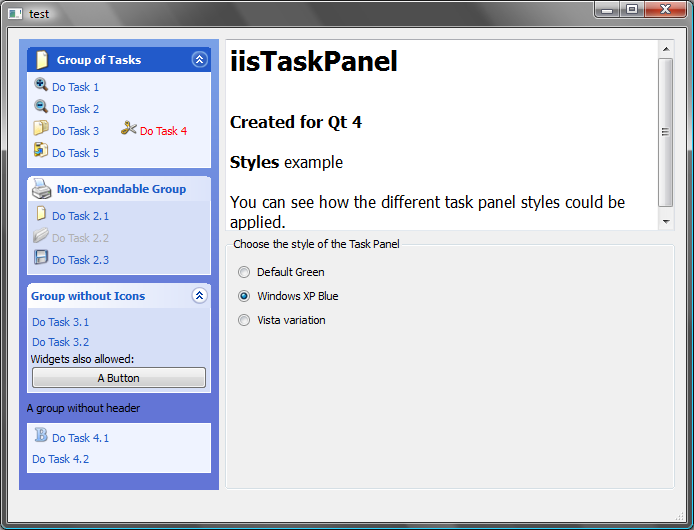Click the zoom-out icon for Do Task 2
Screen dimensions: 694x530
tap(41, 106)
